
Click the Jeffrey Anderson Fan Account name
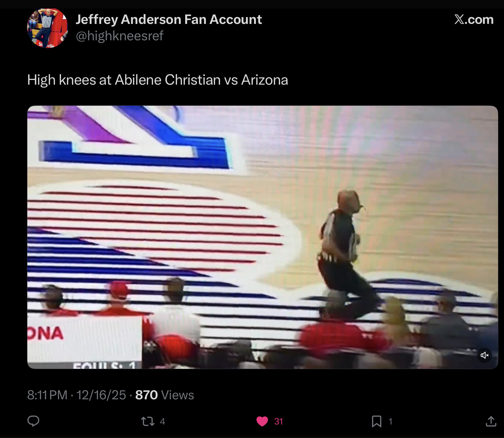click(x=169, y=20)
